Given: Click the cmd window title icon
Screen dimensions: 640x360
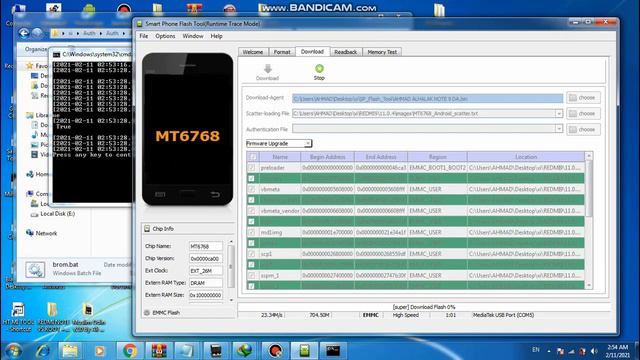Looking at the screenshot, I should (x=56, y=54).
